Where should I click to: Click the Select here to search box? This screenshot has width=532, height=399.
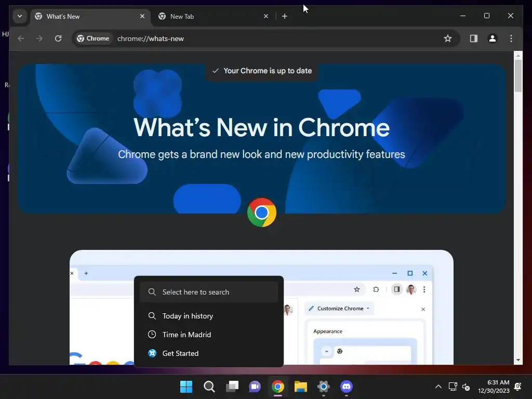(209, 292)
